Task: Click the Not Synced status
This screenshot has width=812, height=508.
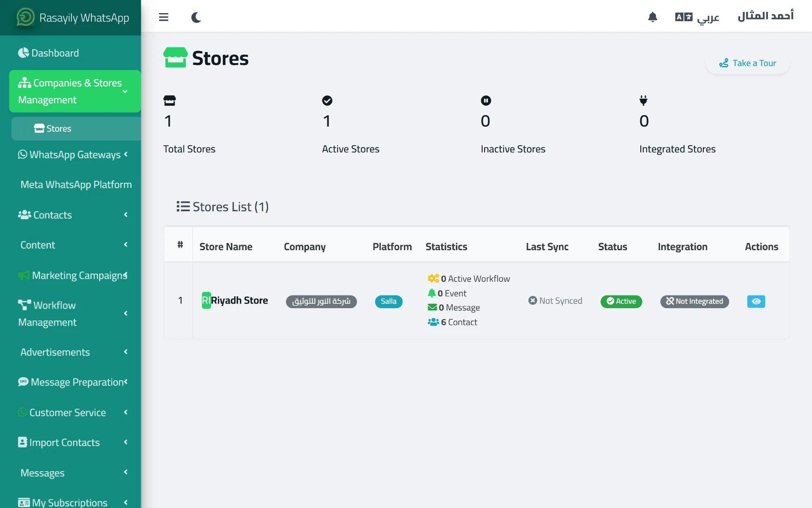Action: point(555,301)
